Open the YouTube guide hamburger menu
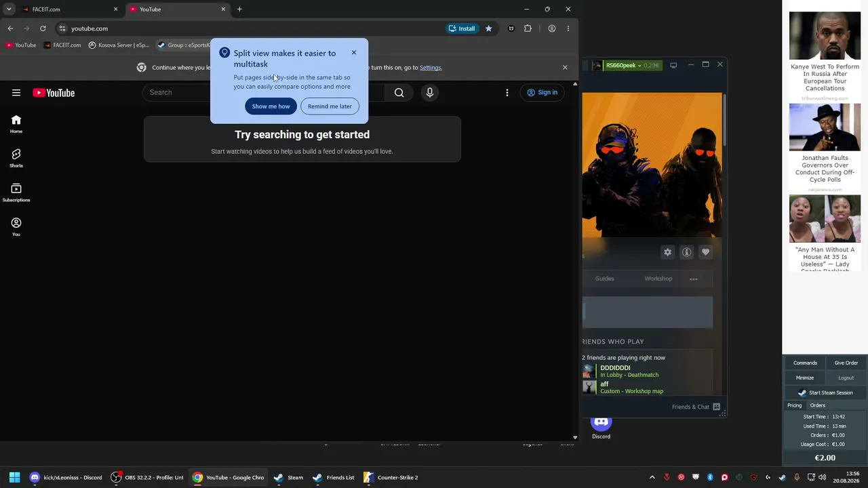This screenshot has height=488, width=868. (16, 93)
